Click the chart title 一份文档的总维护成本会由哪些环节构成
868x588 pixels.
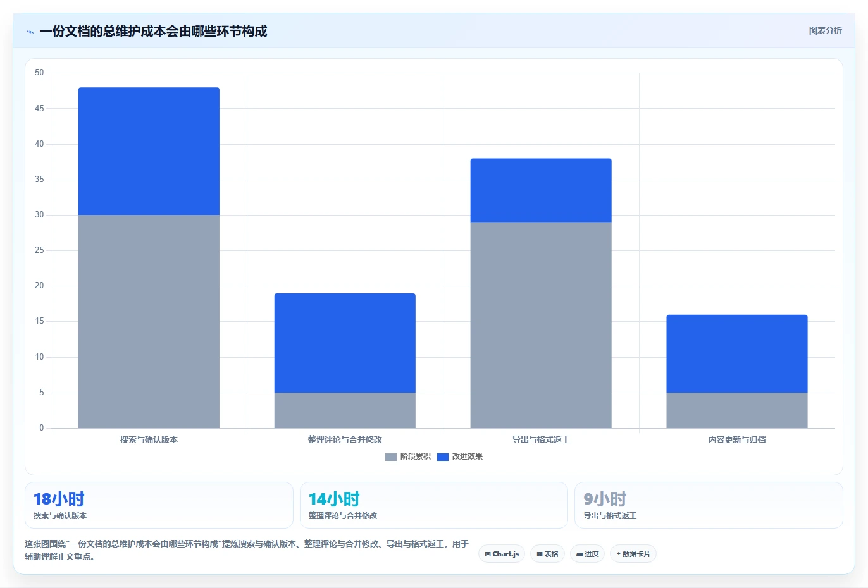click(x=153, y=31)
